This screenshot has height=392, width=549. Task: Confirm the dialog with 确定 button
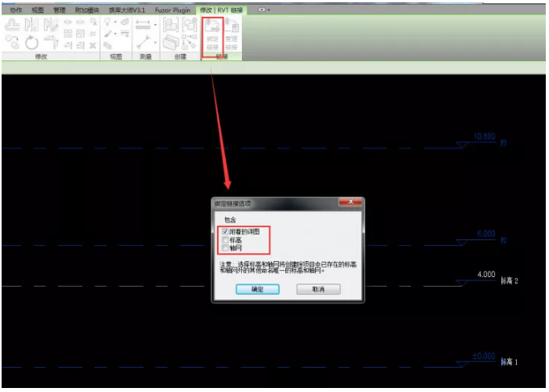point(258,289)
